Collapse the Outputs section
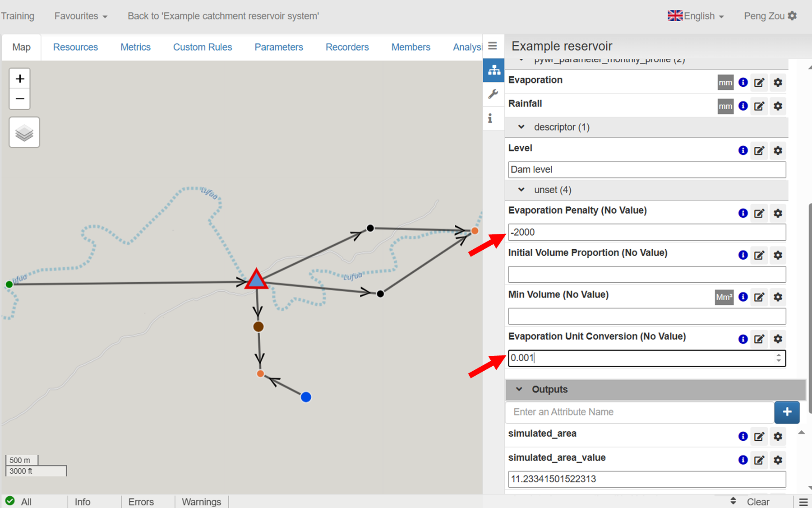 pyautogui.click(x=519, y=389)
